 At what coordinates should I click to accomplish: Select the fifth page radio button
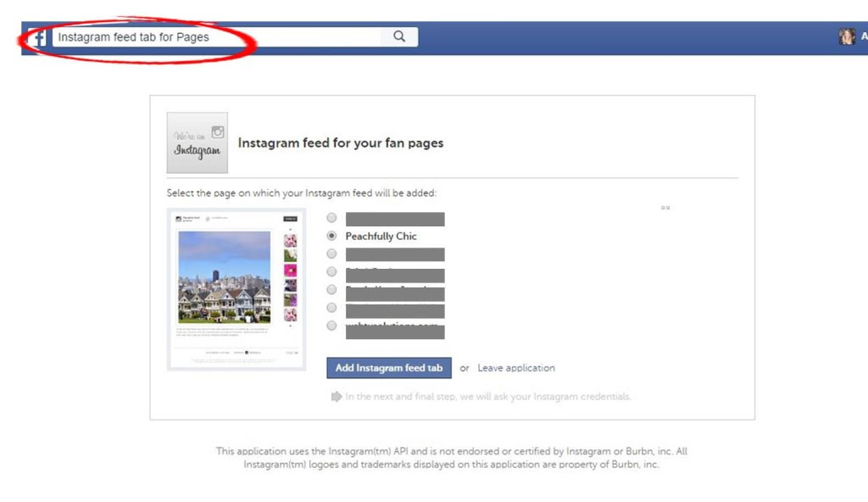[331, 289]
